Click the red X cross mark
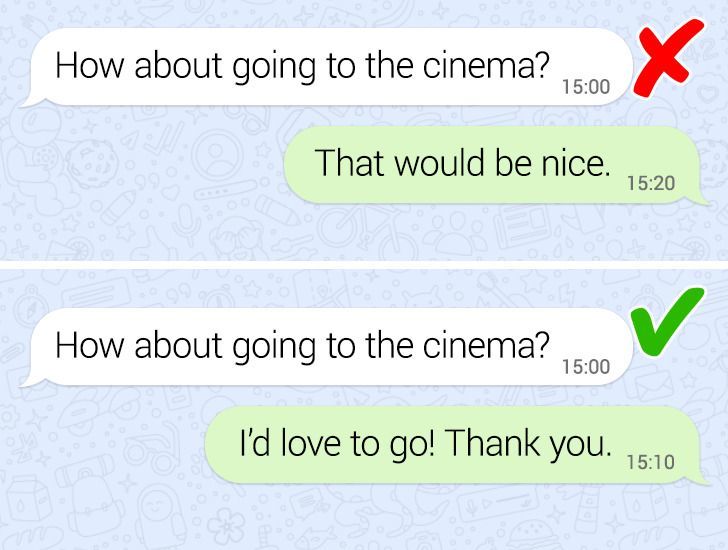 (x=667, y=58)
